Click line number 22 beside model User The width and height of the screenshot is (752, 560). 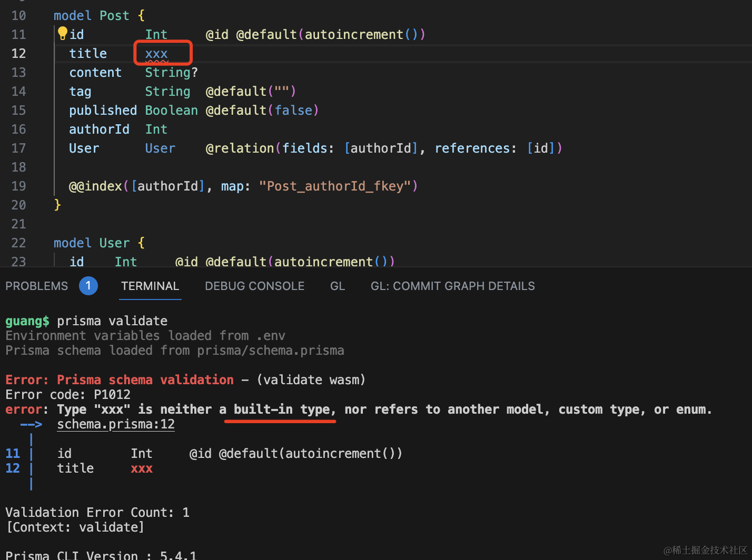pyautogui.click(x=18, y=243)
